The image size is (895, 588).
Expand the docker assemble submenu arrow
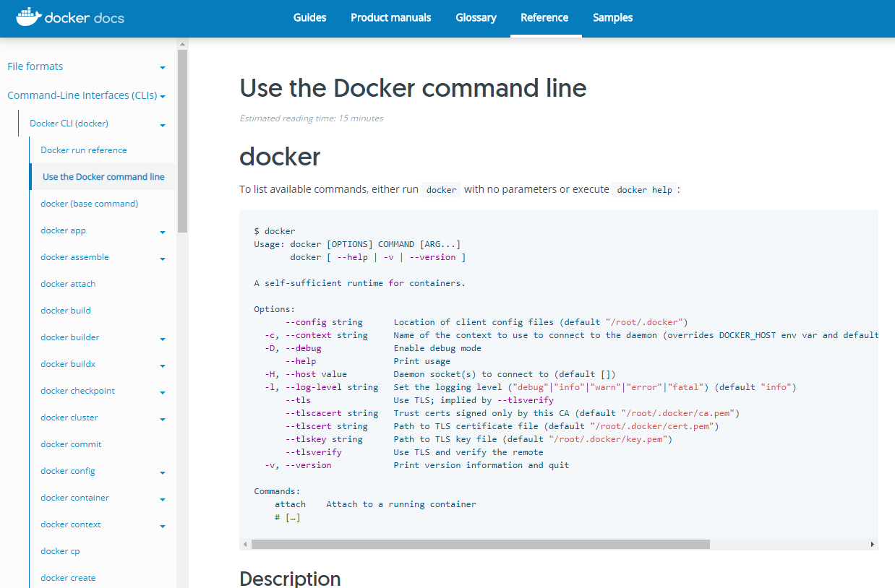[x=163, y=259]
